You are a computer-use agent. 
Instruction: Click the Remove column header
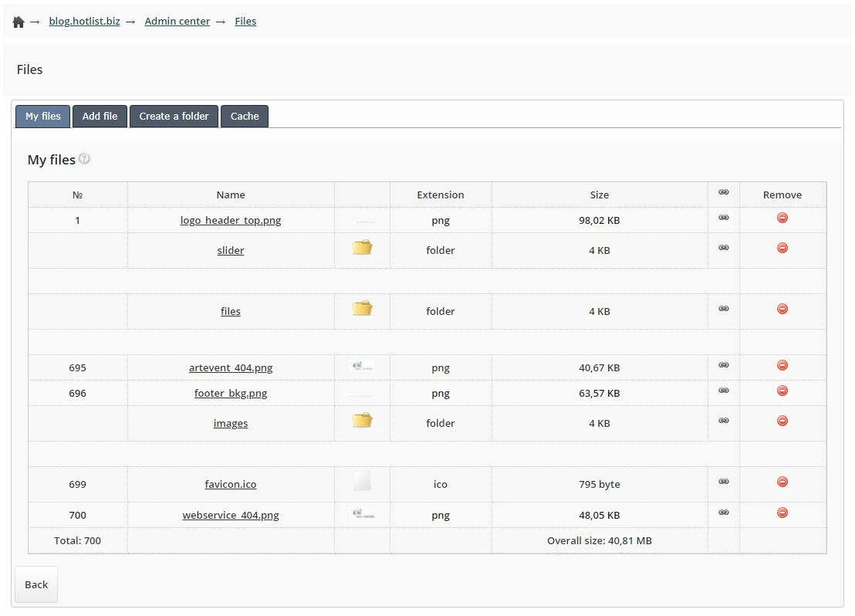point(782,195)
